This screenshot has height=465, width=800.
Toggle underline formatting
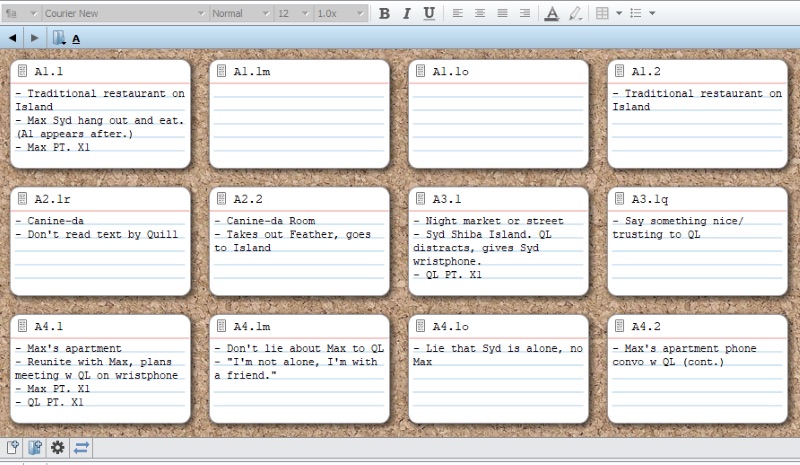(x=429, y=13)
